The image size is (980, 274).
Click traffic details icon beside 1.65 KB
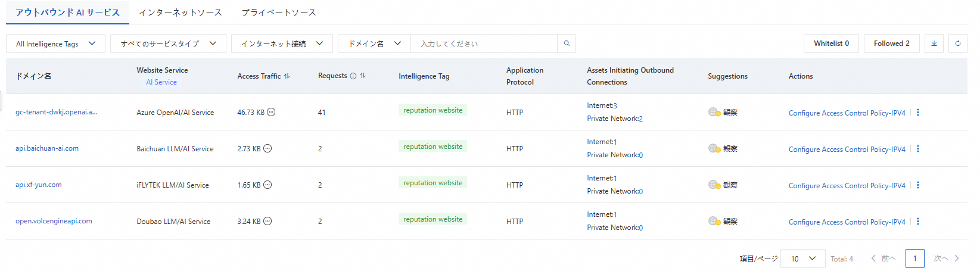click(267, 185)
